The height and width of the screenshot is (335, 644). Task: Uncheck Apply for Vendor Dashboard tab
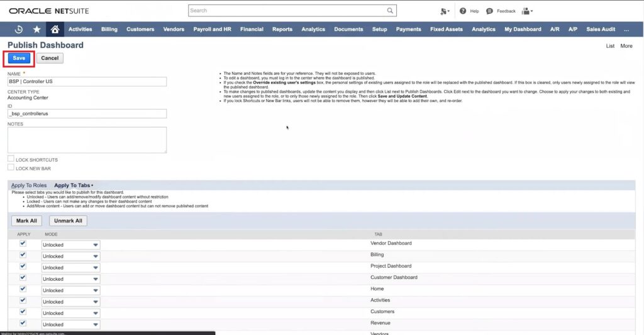point(23,243)
